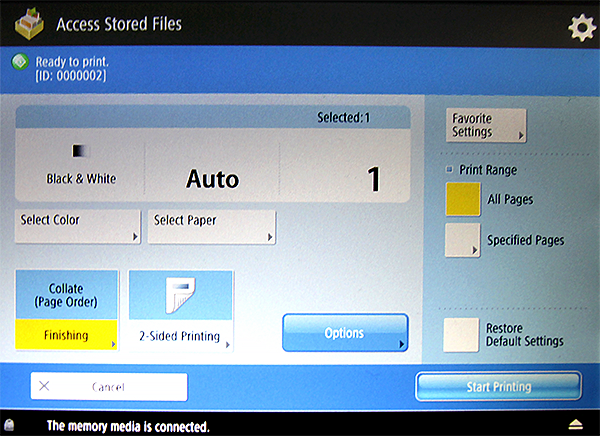Click the memory media eject icon
This screenshot has width=600, height=436.
click(x=575, y=425)
